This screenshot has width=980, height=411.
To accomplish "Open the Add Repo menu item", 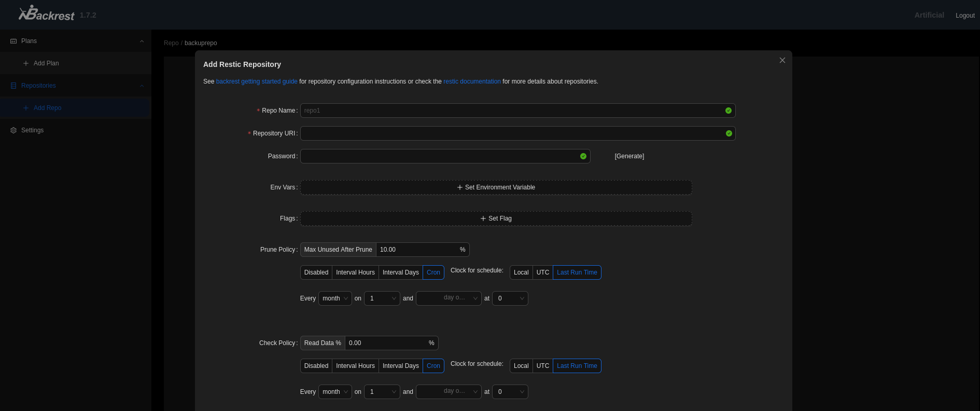I will (47, 108).
